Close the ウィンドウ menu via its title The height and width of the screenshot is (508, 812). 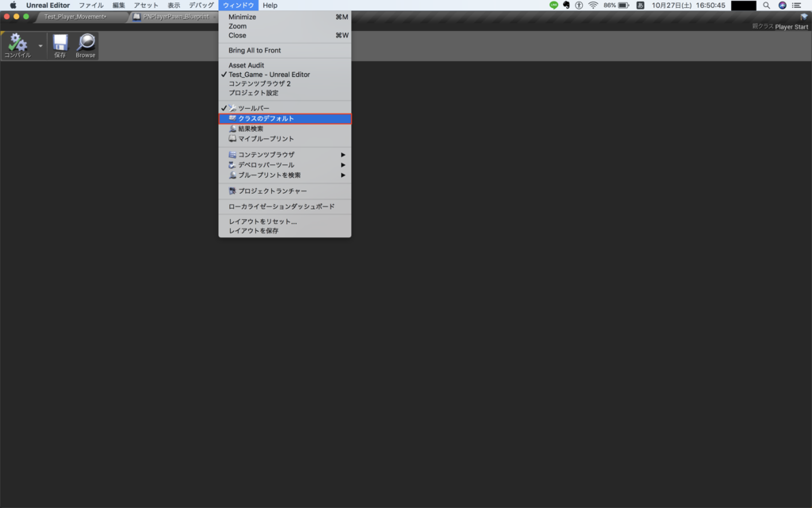click(x=238, y=6)
